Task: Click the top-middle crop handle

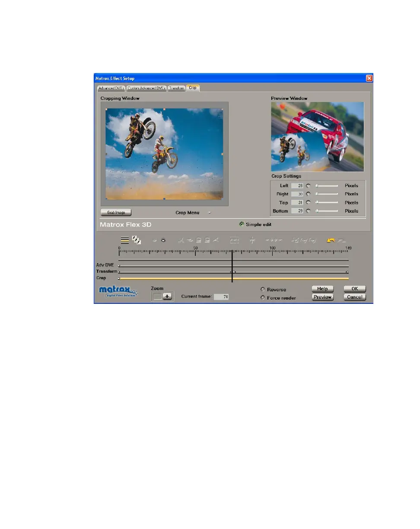Action: click(164, 109)
